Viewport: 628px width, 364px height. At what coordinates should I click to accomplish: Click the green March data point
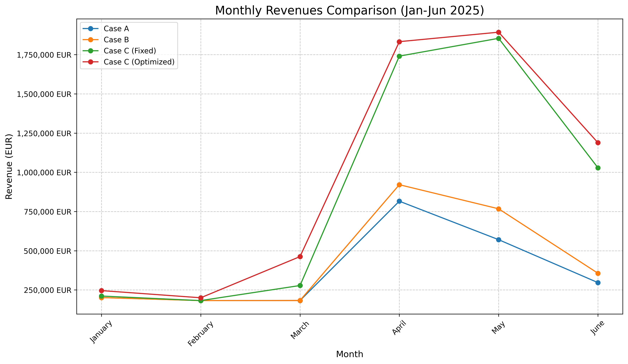coord(300,285)
